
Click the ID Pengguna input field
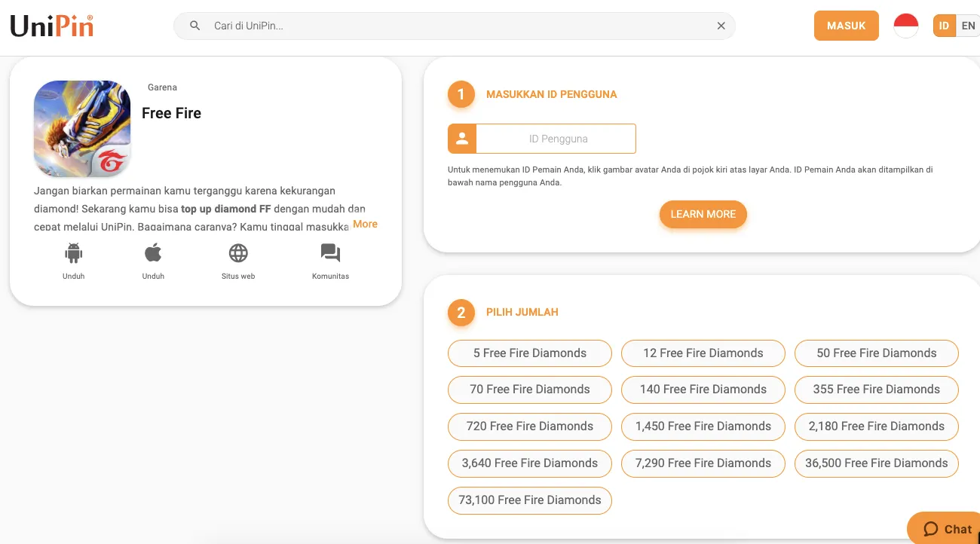click(557, 139)
